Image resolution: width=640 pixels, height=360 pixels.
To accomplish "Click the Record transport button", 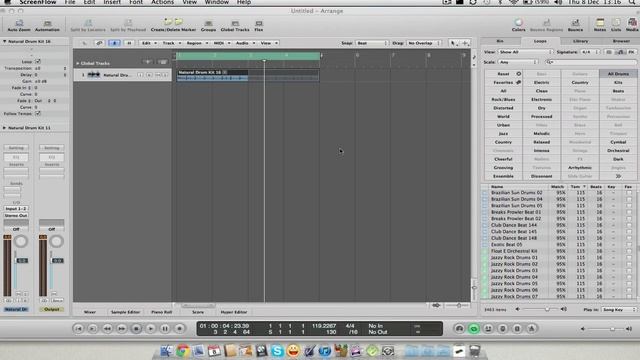I will pos(179,329).
